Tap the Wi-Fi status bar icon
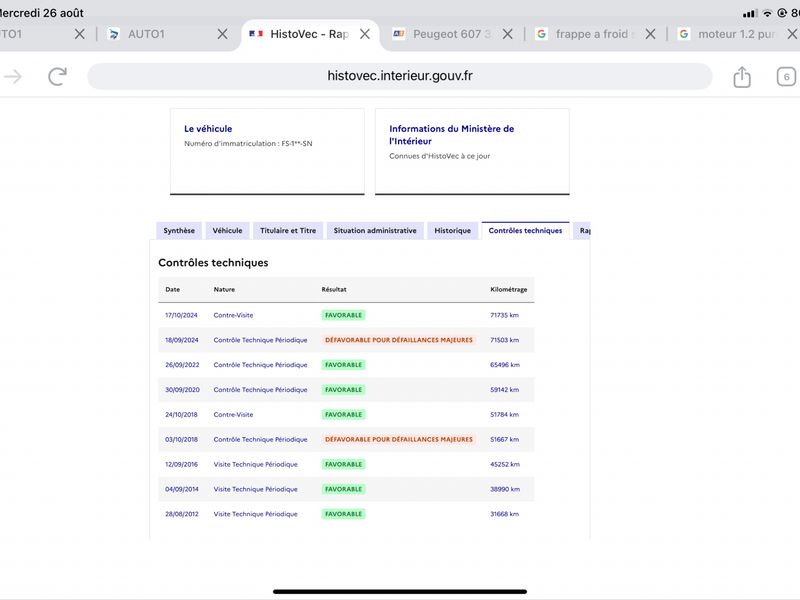Image resolution: width=800 pixels, height=600 pixels. coord(767,13)
